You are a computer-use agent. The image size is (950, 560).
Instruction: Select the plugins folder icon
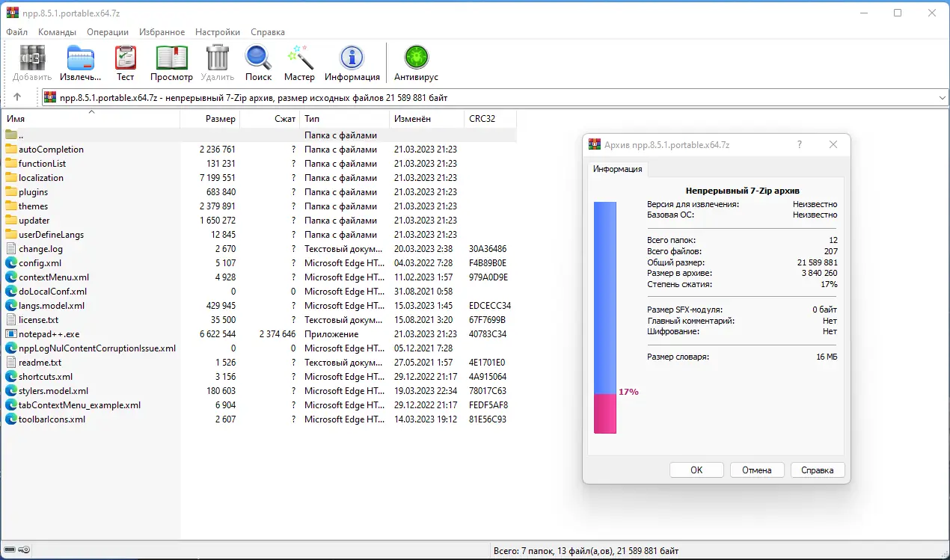(x=11, y=191)
